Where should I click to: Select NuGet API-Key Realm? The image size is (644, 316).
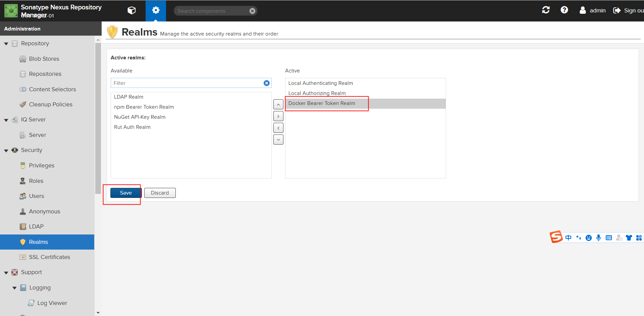191,117
